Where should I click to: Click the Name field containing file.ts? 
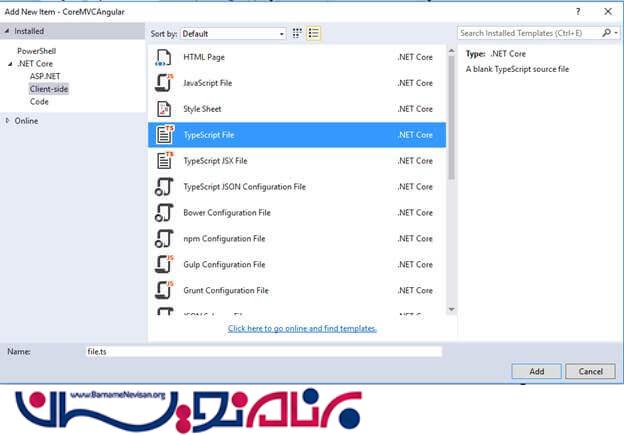(263, 352)
